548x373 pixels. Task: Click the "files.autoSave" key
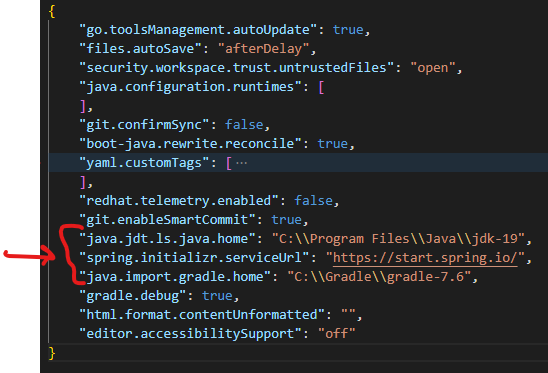[140, 49]
